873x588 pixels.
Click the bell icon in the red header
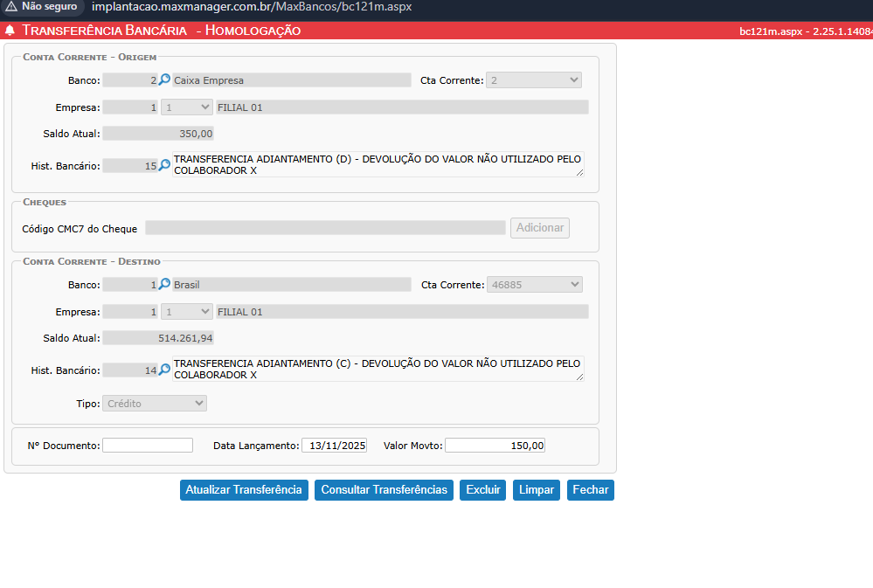pyautogui.click(x=10, y=31)
